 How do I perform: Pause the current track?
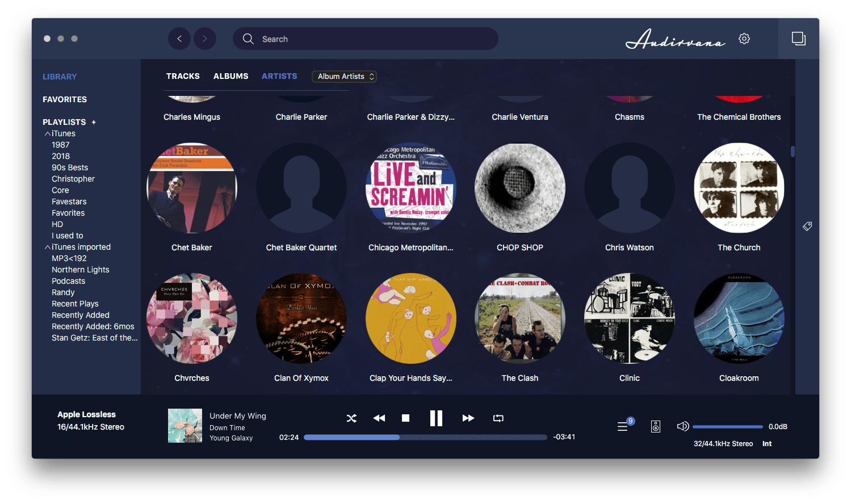(x=436, y=418)
